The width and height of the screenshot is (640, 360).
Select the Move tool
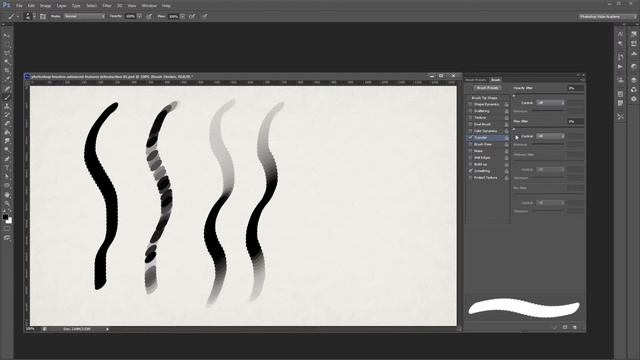pyautogui.click(x=7, y=36)
